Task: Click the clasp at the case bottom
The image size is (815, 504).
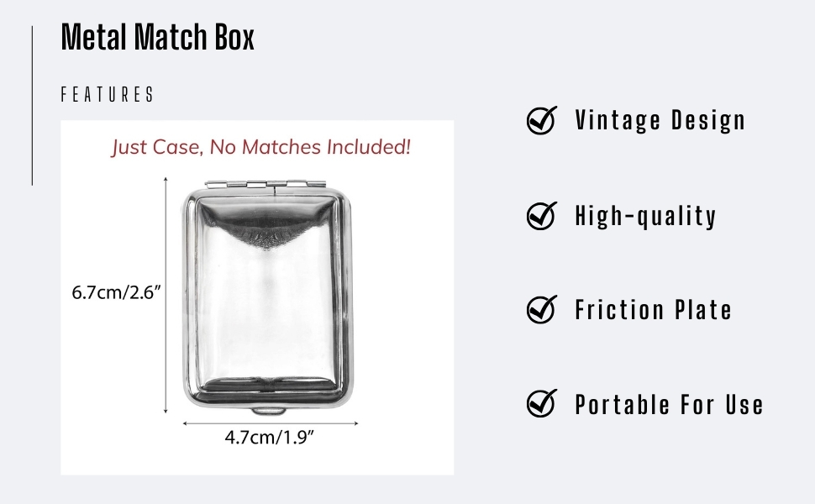Action: (x=269, y=411)
